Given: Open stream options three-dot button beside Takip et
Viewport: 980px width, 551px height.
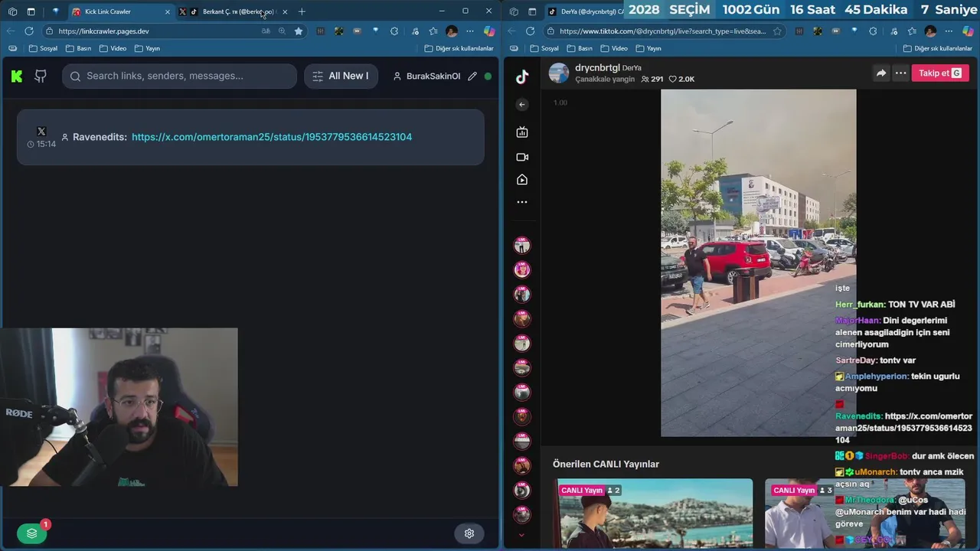Looking at the screenshot, I should coord(900,73).
